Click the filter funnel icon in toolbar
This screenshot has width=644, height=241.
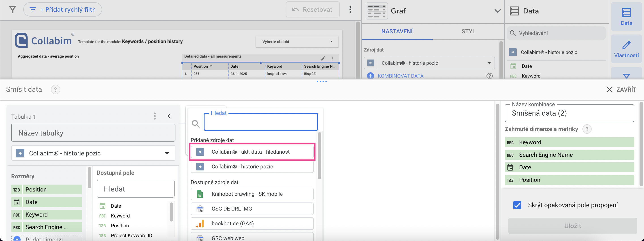[x=12, y=9]
